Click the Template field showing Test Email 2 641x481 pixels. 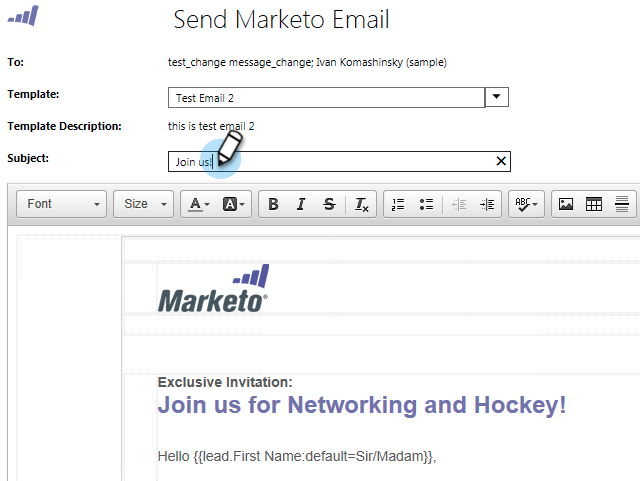pyautogui.click(x=326, y=97)
